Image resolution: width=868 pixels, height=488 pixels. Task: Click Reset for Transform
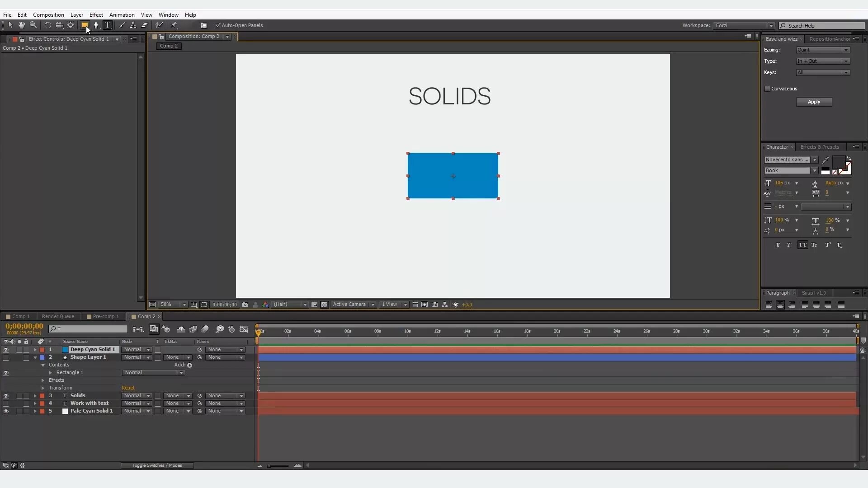tap(128, 388)
